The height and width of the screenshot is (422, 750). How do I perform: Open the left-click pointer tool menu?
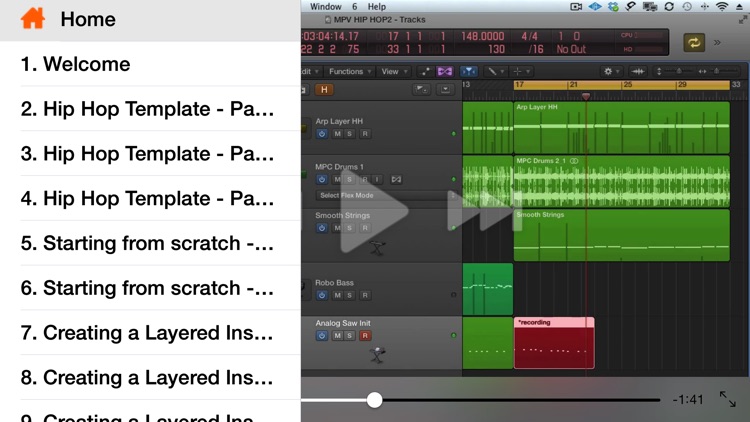click(495, 71)
